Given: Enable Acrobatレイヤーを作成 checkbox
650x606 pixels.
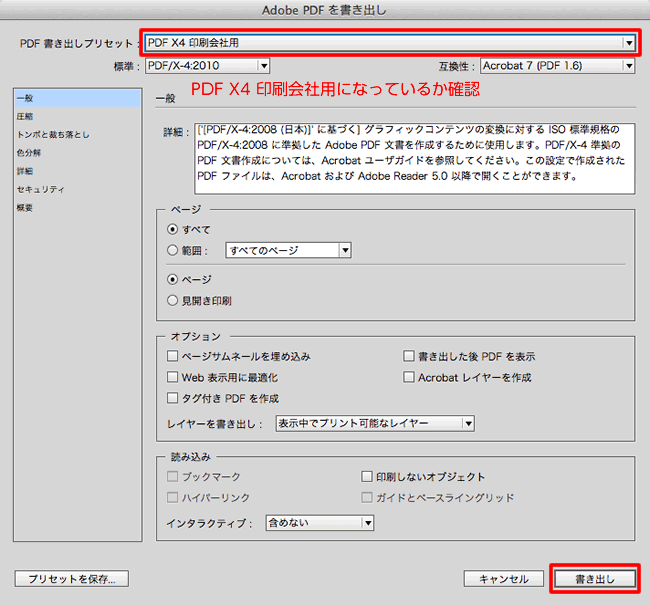Looking at the screenshot, I should click(409, 377).
